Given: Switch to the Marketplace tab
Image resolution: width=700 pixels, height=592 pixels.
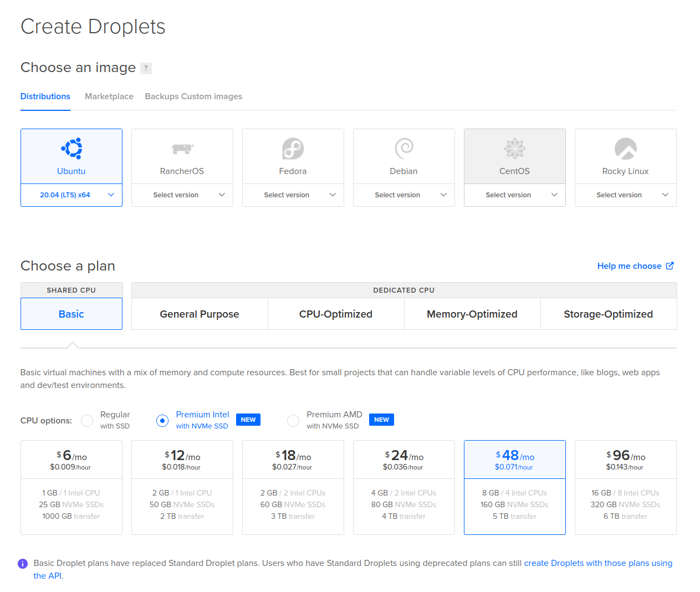Looking at the screenshot, I should [x=109, y=96].
